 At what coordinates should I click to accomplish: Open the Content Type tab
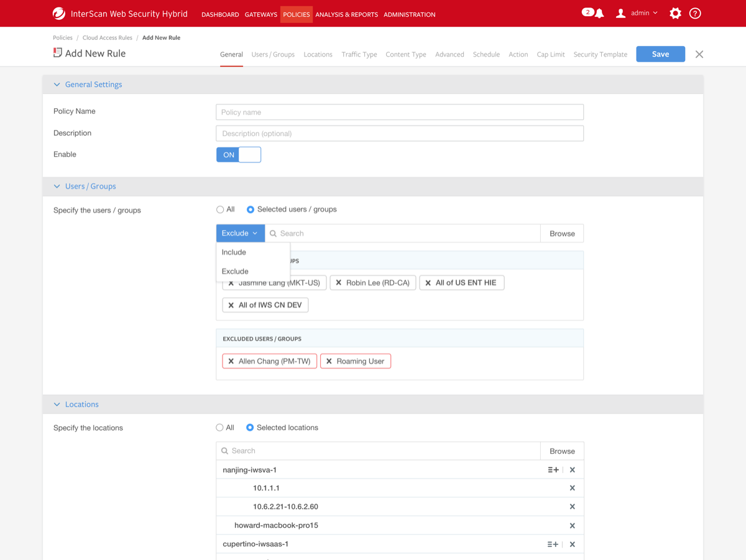[406, 55]
